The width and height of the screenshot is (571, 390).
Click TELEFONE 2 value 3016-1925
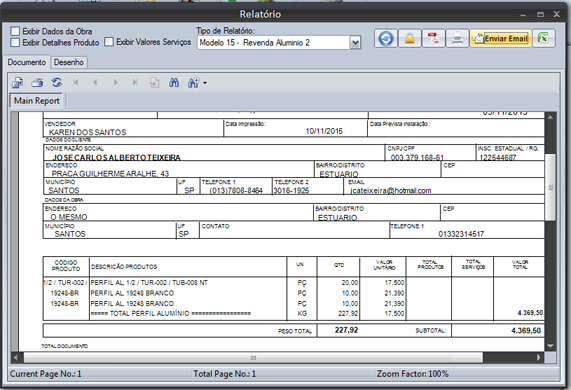(x=291, y=190)
